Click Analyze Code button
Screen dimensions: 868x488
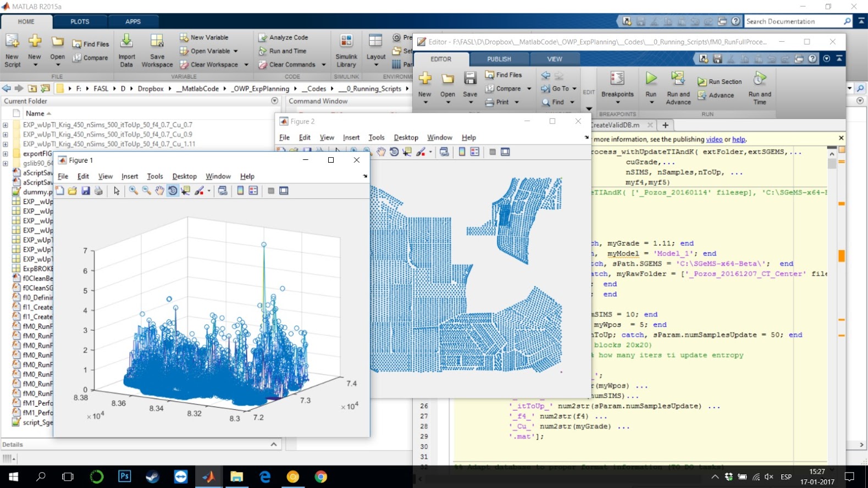pyautogui.click(x=283, y=37)
